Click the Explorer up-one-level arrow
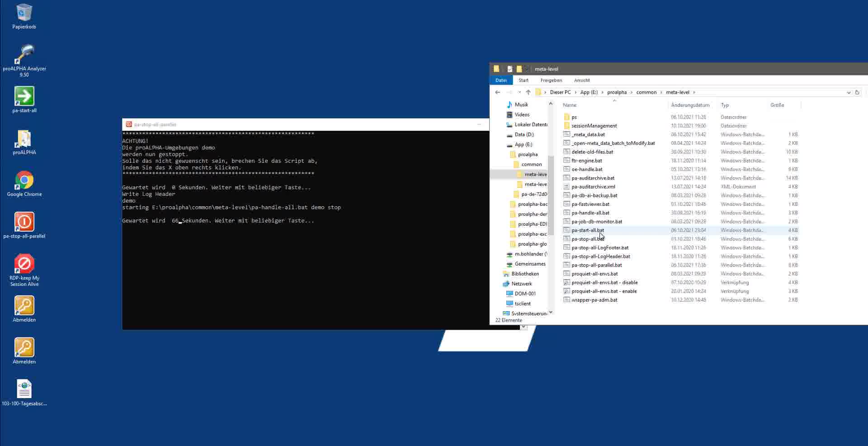The width and height of the screenshot is (868, 446). pyautogui.click(x=528, y=92)
